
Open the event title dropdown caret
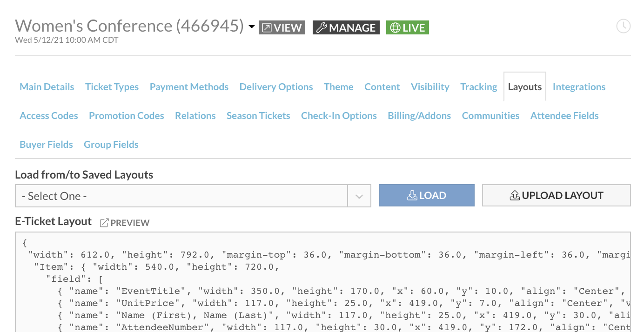click(x=252, y=27)
